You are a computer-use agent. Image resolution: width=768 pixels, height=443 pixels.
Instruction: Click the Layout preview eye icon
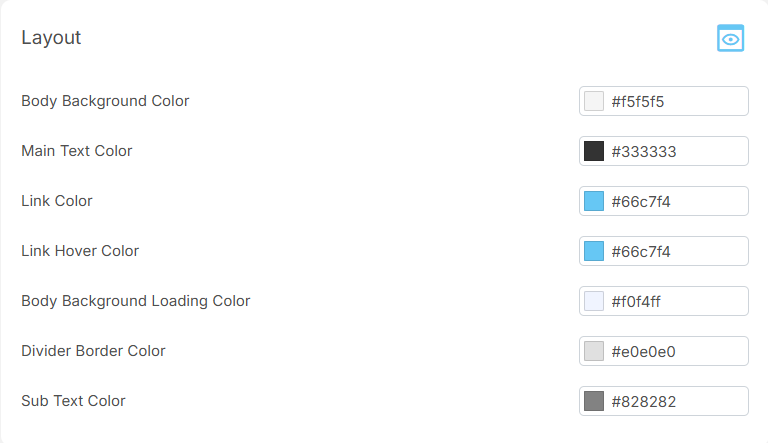pos(731,38)
